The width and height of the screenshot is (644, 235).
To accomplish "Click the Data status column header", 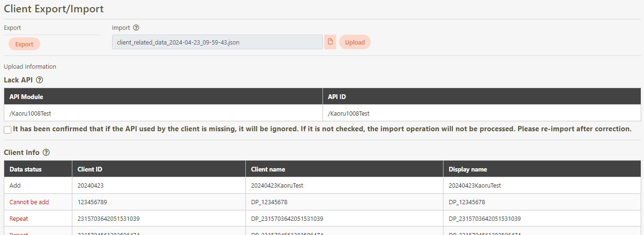I will coord(26,169).
